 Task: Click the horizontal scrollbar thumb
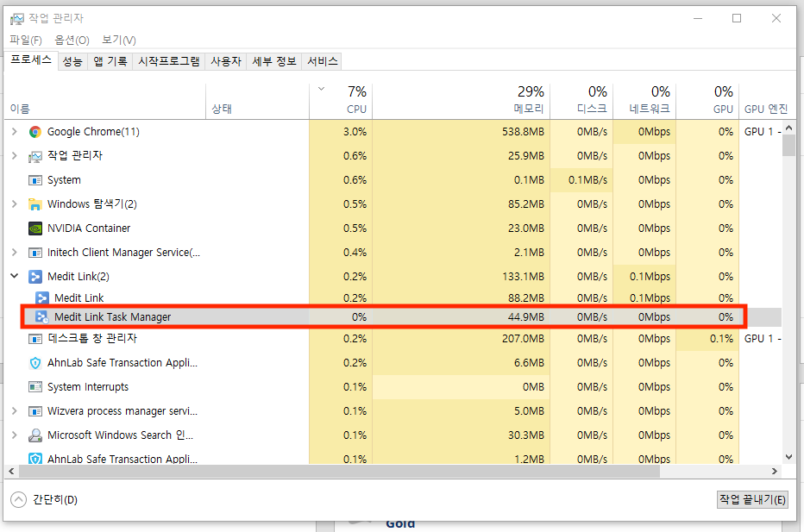[x=339, y=471]
